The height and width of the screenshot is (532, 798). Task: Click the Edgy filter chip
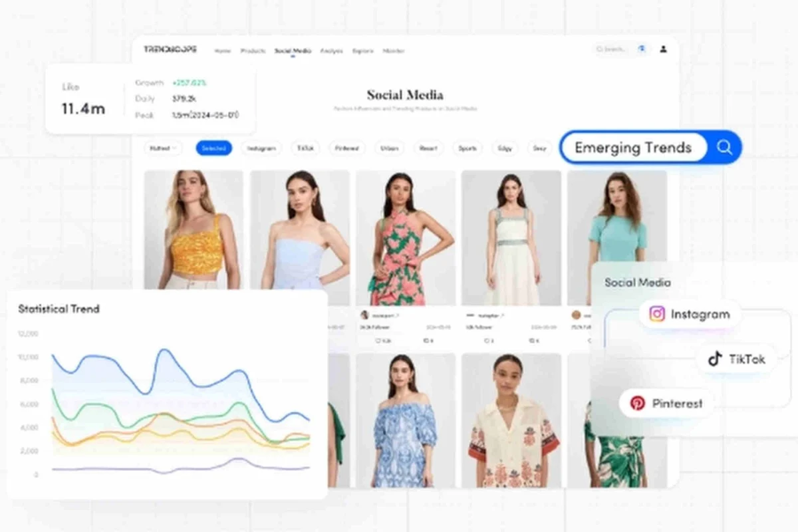point(505,148)
